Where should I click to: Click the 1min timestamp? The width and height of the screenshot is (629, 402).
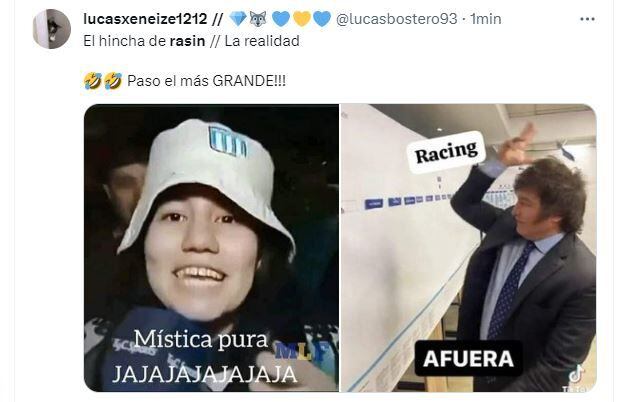click(x=486, y=19)
